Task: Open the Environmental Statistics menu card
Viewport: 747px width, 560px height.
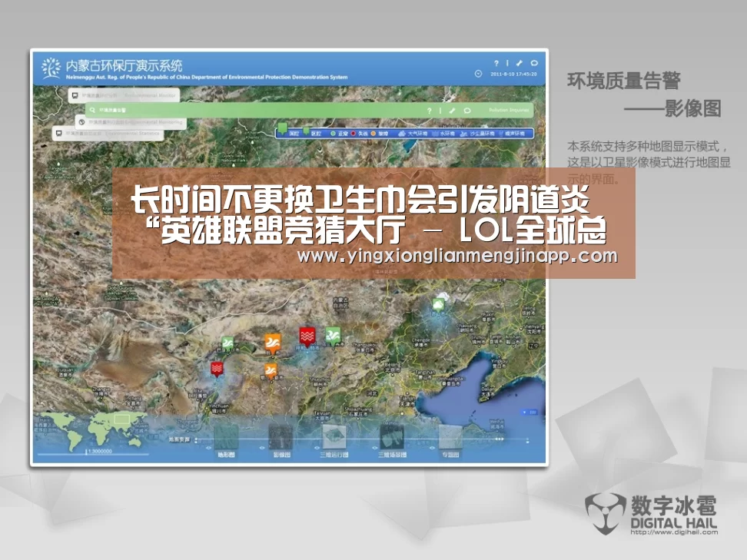Action: [x=108, y=134]
